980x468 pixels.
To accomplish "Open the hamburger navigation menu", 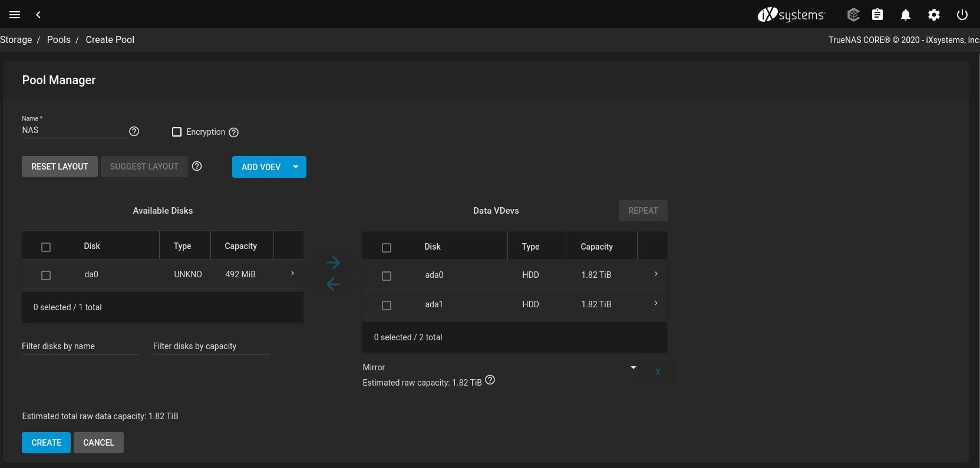I will pyautogui.click(x=15, y=15).
